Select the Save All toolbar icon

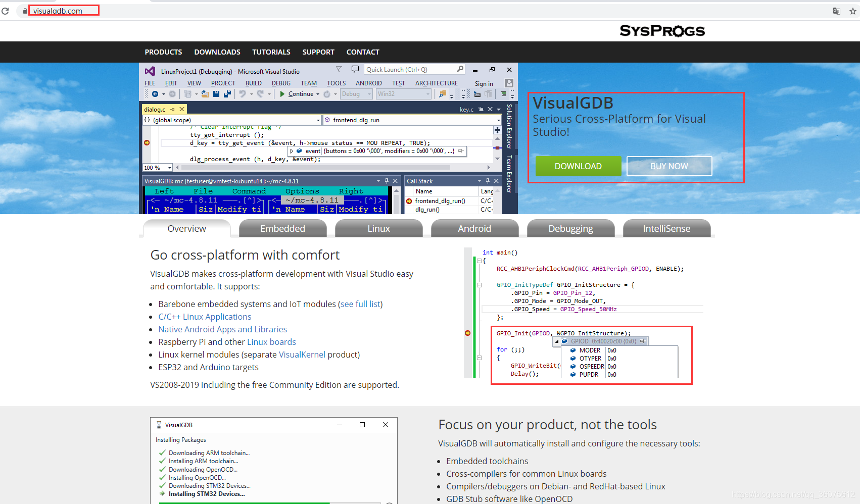[227, 94]
